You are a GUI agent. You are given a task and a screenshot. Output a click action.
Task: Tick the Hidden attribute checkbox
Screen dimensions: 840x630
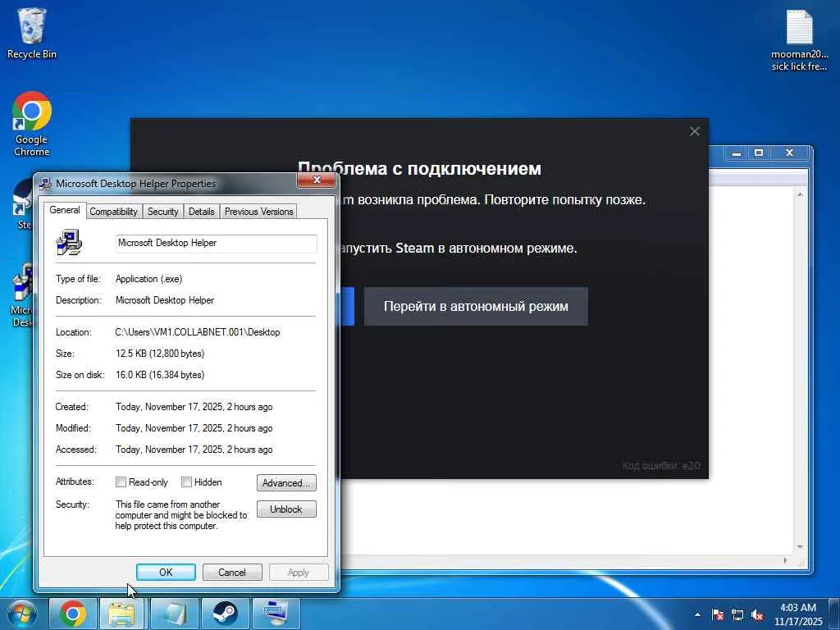point(186,482)
